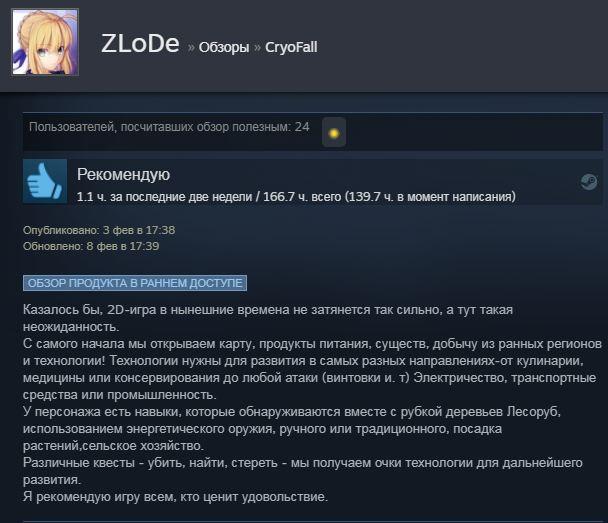The width and height of the screenshot is (608, 523).
Task: Click the blue thumbs-up recommendation icon
Action: click(45, 181)
